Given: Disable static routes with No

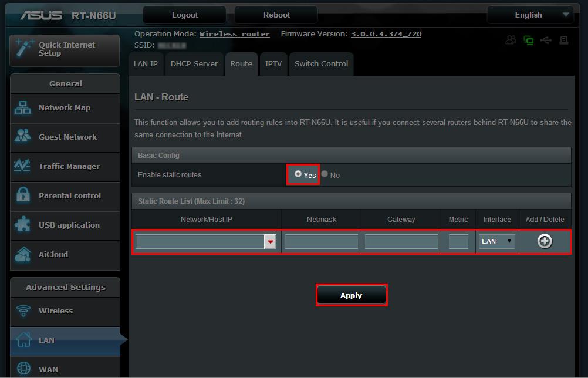Looking at the screenshot, I should [x=325, y=174].
